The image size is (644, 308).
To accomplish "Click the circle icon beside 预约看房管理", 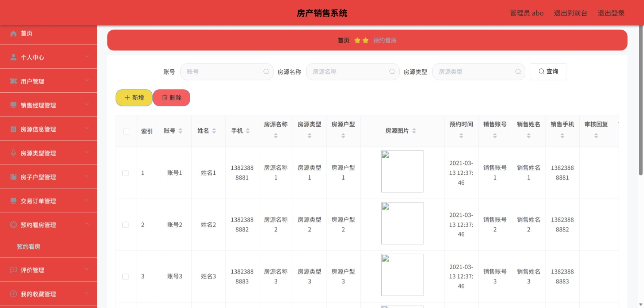I will (14, 225).
